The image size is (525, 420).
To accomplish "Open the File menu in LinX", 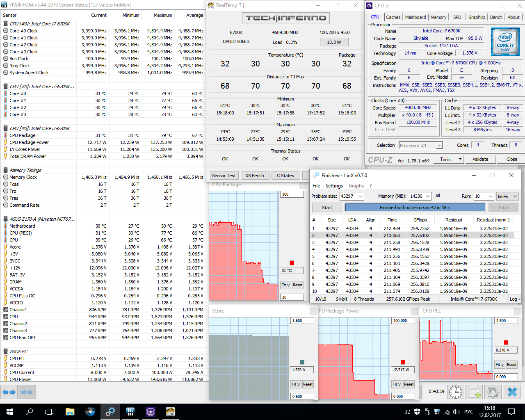I will click(316, 186).
